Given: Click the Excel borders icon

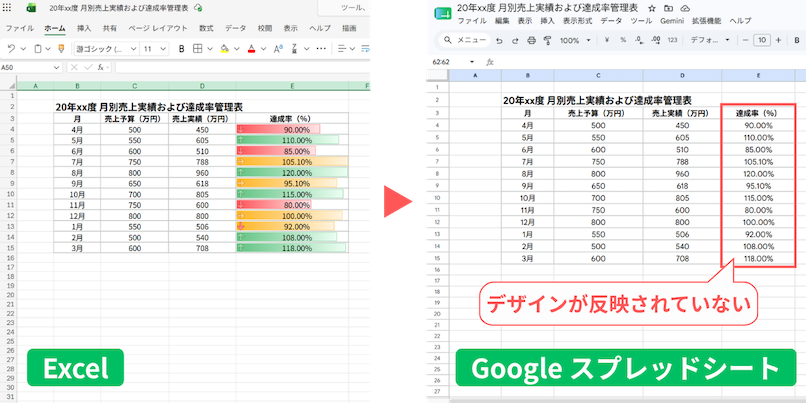Looking at the screenshot, I should [197, 49].
